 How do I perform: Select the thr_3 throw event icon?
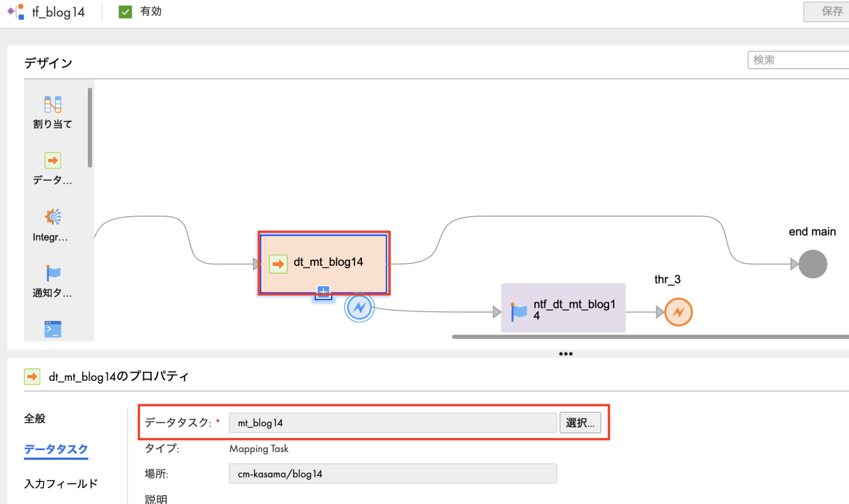(x=678, y=312)
